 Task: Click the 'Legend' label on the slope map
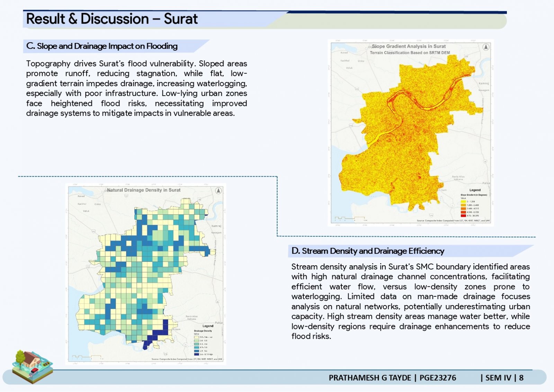[x=475, y=190]
